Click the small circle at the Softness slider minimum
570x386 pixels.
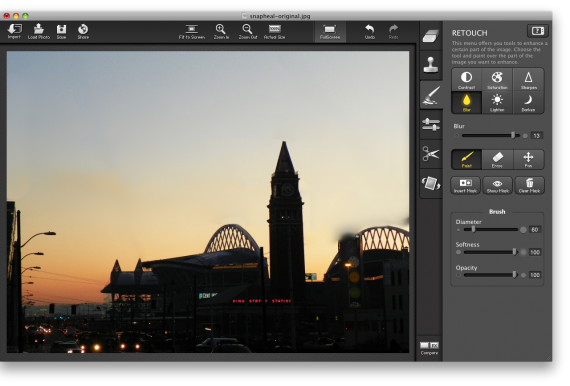pyautogui.click(x=458, y=252)
